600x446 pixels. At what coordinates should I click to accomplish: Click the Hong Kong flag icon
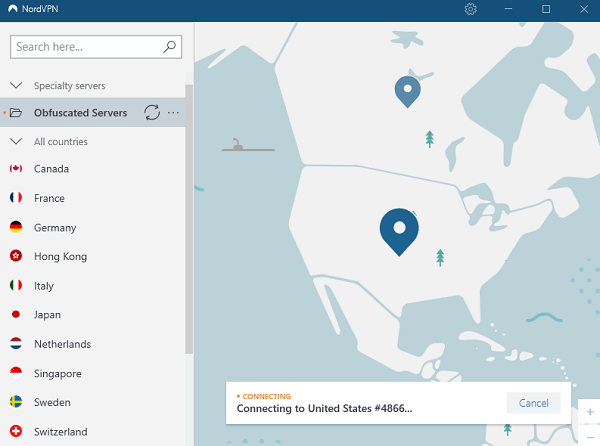(x=16, y=256)
